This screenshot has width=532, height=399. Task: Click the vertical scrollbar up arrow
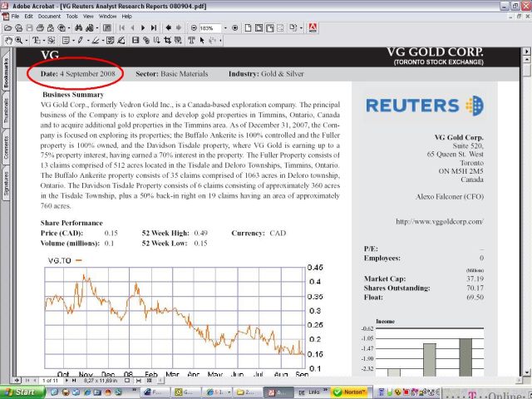[526, 59]
